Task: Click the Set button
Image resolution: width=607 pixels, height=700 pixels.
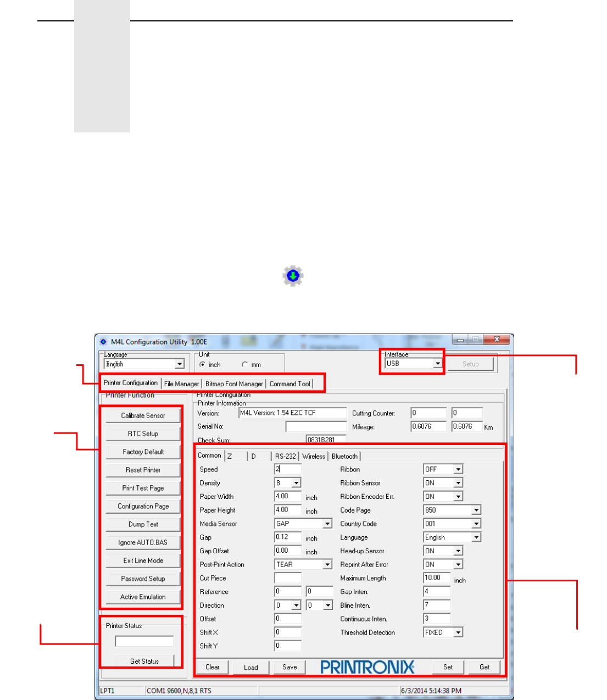Action: point(448,667)
